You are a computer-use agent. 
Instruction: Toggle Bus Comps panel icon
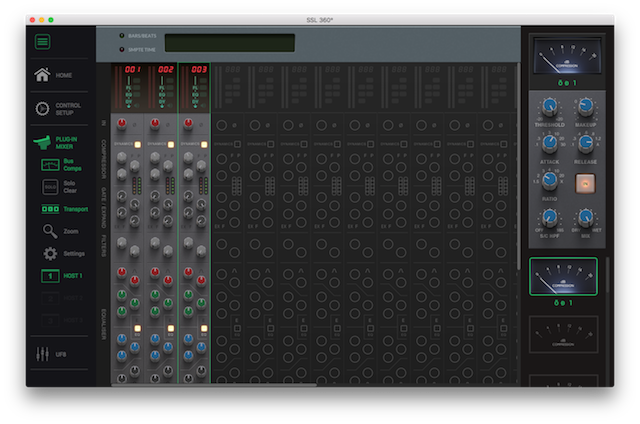(50, 165)
